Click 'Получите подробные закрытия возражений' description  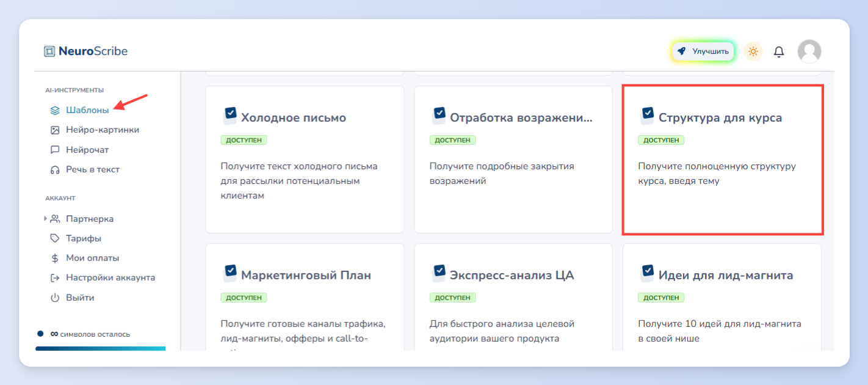pos(502,174)
